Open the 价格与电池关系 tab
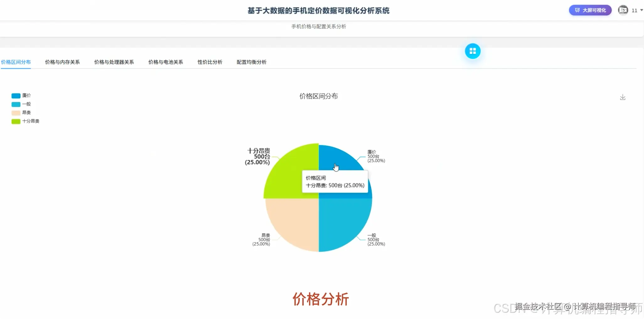Viewport: 644px width, 319px height. tap(165, 62)
